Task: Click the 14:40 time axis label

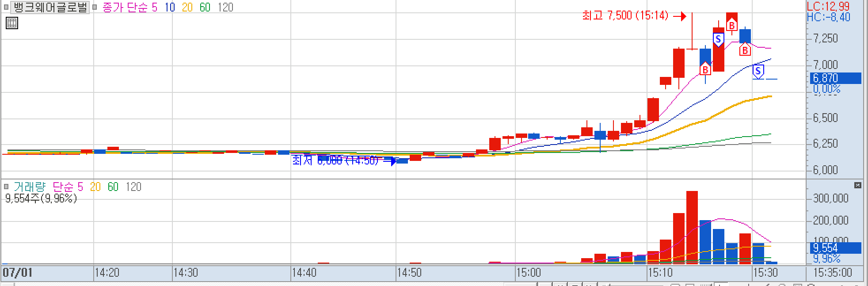Action: coord(304,273)
